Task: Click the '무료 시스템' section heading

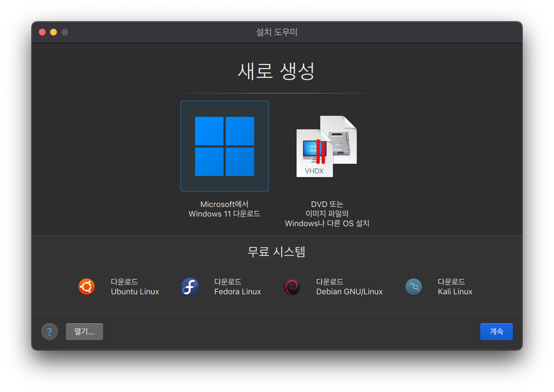Action: (276, 251)
